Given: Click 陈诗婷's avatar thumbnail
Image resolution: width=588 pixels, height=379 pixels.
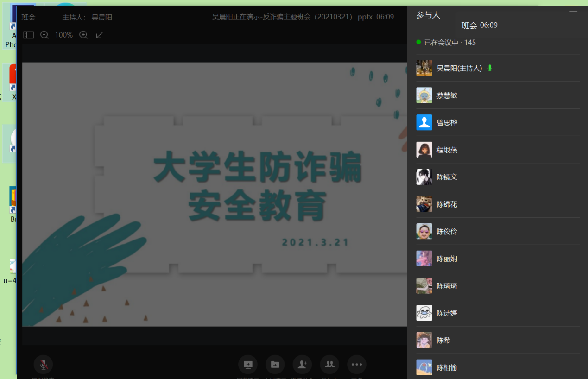Looking at the screenshot, I should pyautogui.click(x=424, y=313).
